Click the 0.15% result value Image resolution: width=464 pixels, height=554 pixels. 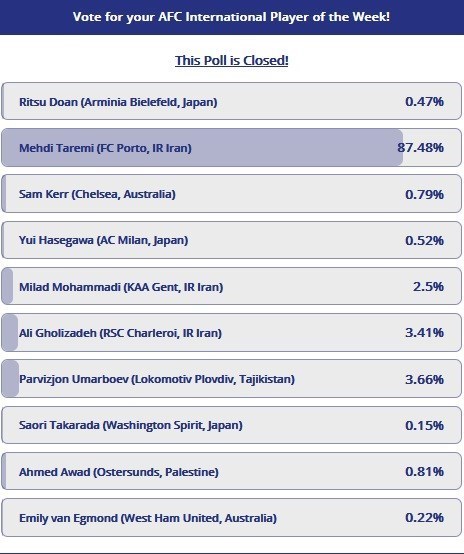(x=424, y=425)
